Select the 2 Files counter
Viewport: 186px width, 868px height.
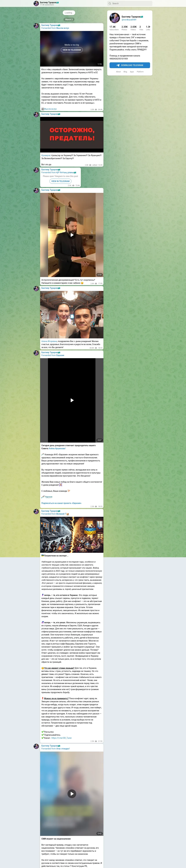point(141,28)
